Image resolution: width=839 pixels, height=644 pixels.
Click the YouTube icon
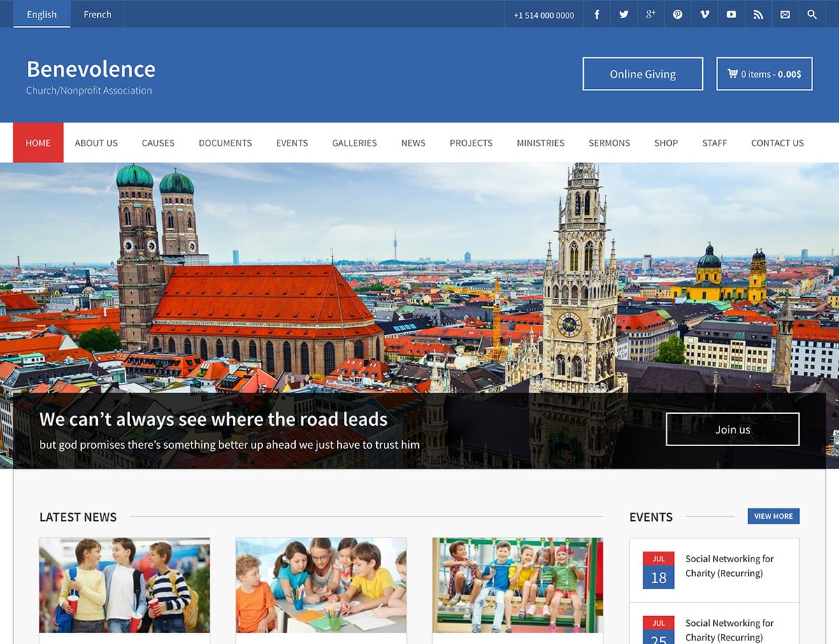(731, 15)
